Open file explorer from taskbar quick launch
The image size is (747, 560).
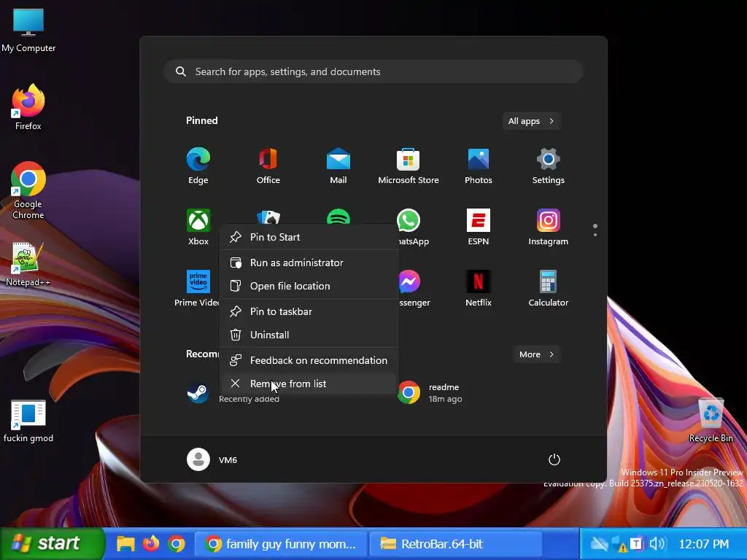(x=125, y=543)
